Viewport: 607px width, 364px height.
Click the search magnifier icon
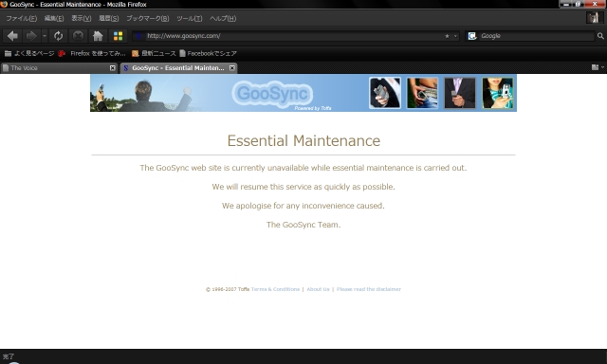600,36
